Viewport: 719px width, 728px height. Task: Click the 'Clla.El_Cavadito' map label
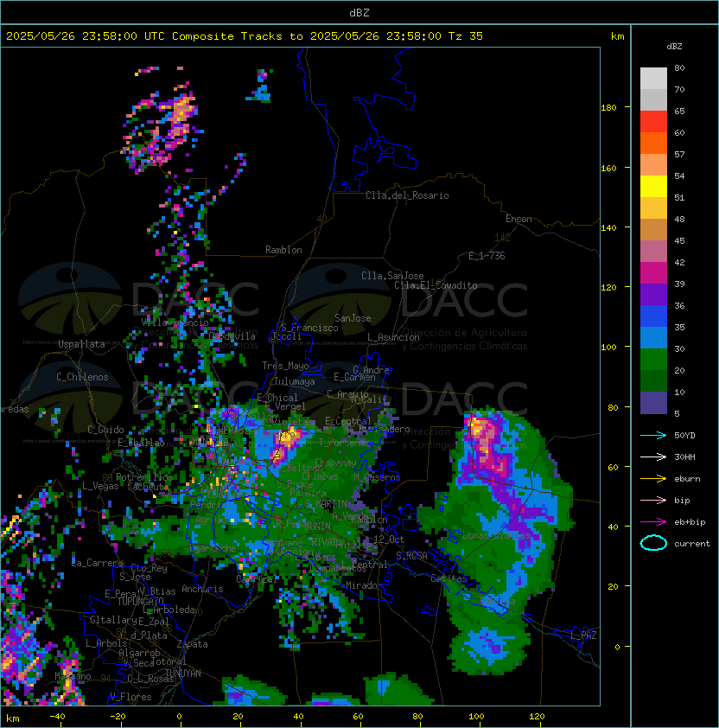coord(436,285)
